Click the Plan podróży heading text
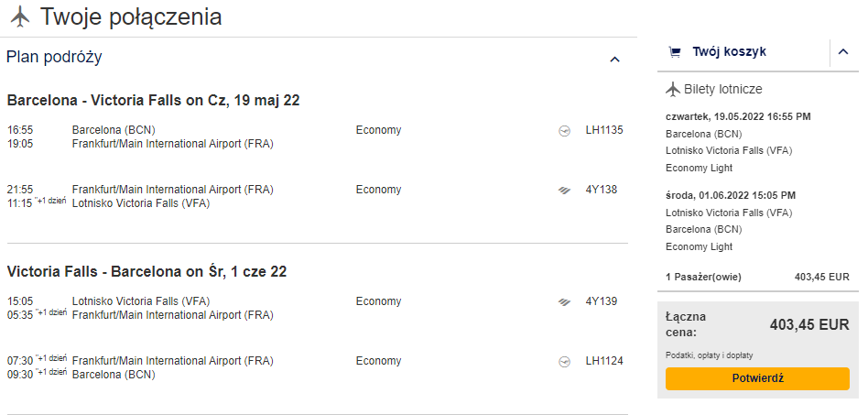The width and height of the screenshot is (868, 415). coord(54,57)
